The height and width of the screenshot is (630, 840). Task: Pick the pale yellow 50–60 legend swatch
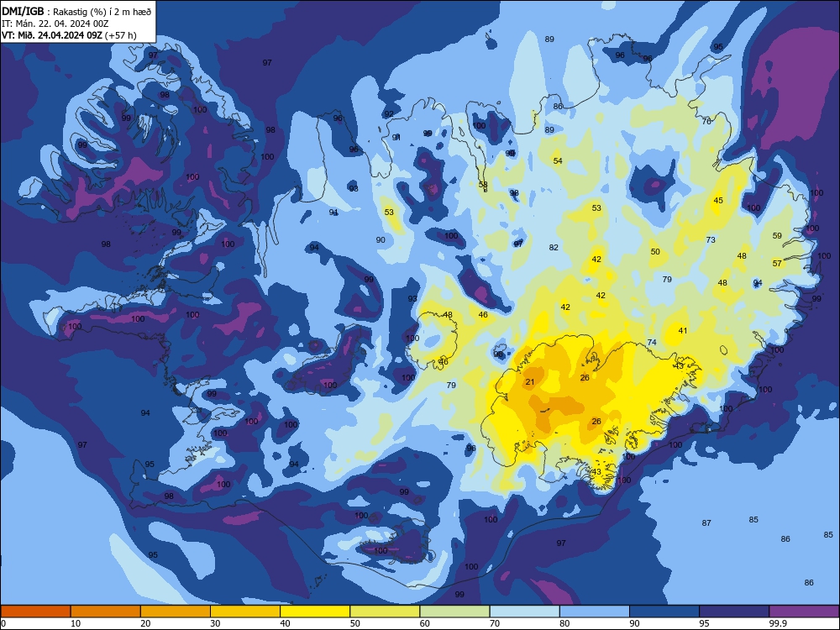(x=385, y=612)
